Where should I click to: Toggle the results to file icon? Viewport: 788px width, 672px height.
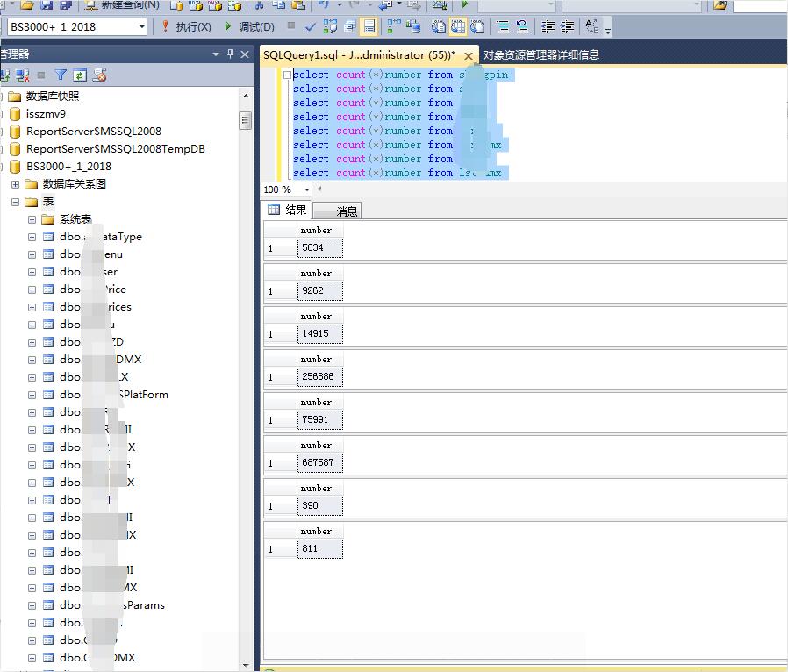tap(477, 26)
